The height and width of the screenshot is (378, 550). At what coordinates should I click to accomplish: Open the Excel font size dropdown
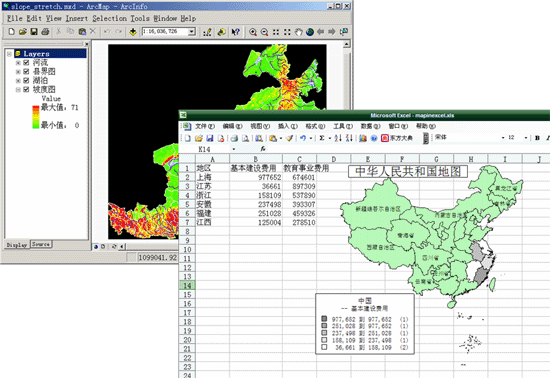525,138
